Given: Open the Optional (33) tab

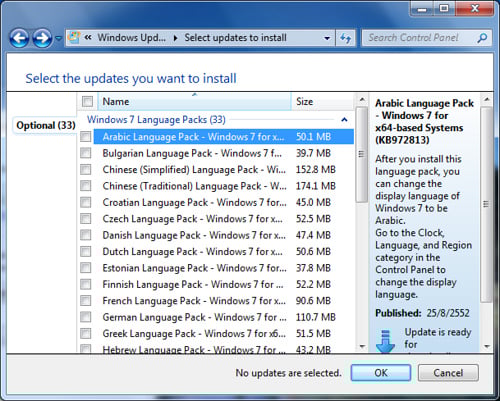Looking at the screenshot, I should coord(45,125).
